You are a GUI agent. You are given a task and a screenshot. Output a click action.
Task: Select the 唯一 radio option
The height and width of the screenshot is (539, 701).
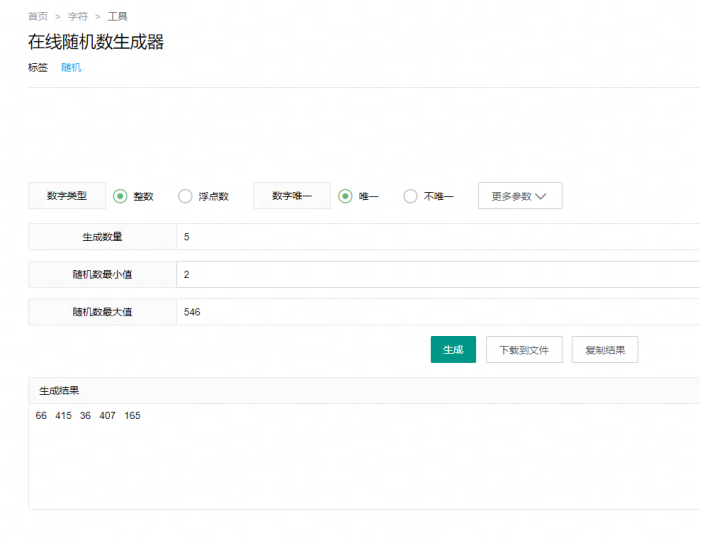click(x=346, y=196)
